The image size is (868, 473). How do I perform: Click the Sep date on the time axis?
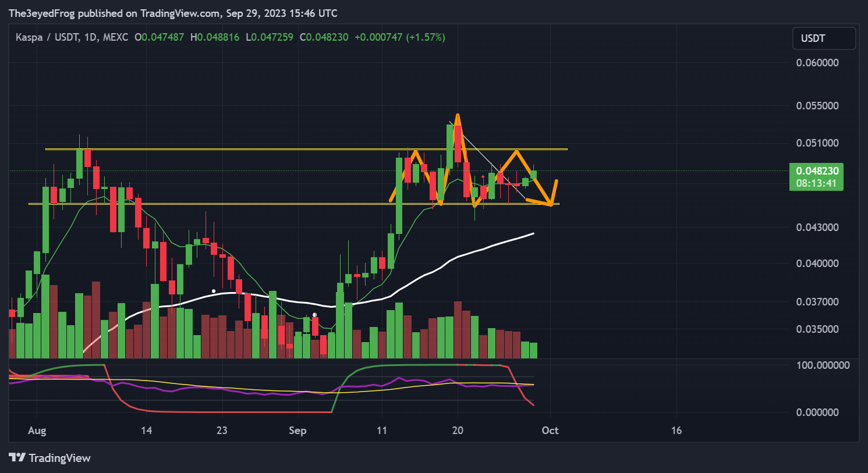pos(297,431)
